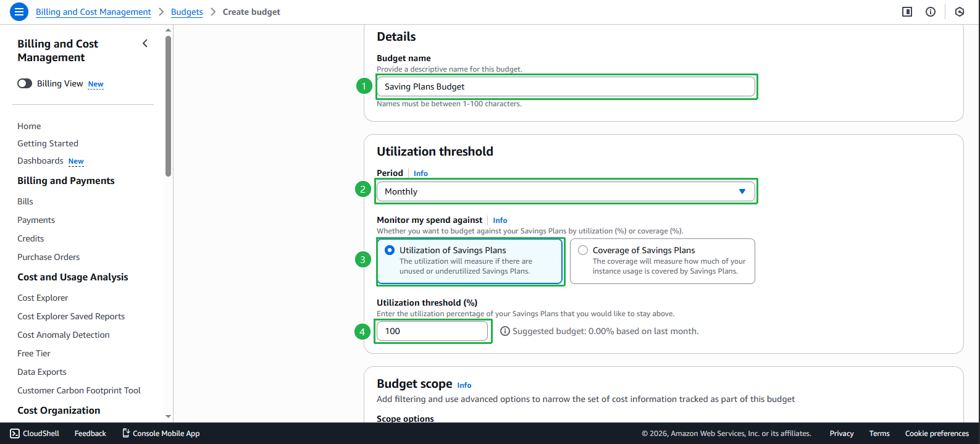Click the Budget name text field

(565, 86)
